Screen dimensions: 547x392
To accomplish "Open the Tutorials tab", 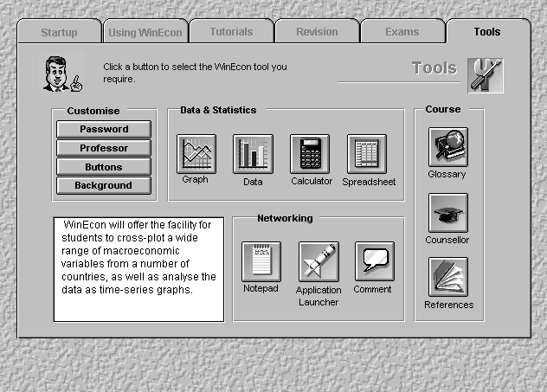I will [231, 32].
